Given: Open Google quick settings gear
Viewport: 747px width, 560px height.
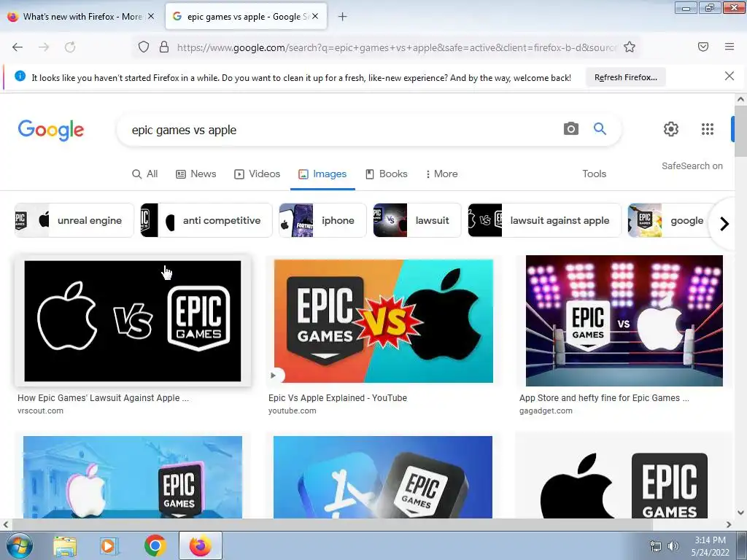Looking at the screenshot, I should click(671, 129).
